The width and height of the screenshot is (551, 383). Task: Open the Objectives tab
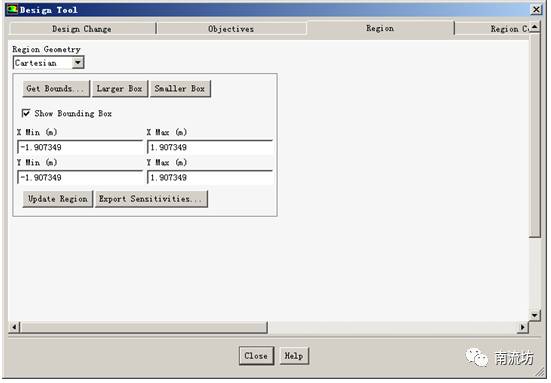point(231,28)
